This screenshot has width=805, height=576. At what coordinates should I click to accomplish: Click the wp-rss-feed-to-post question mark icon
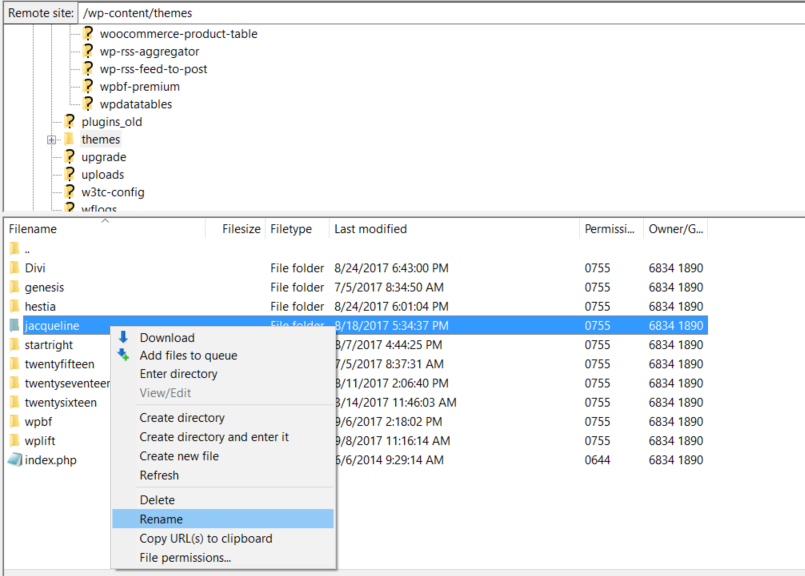[88, 68]
